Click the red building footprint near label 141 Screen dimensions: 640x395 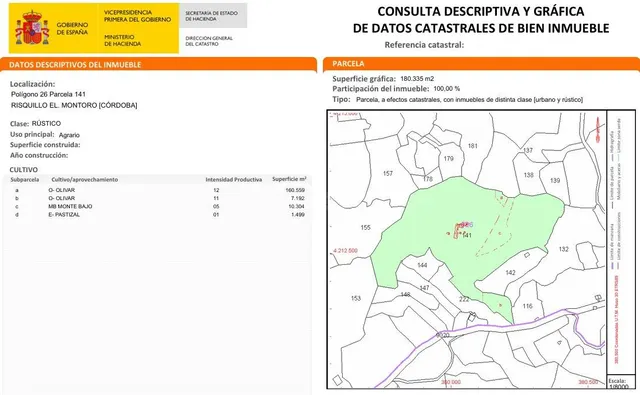pos(457,231)
